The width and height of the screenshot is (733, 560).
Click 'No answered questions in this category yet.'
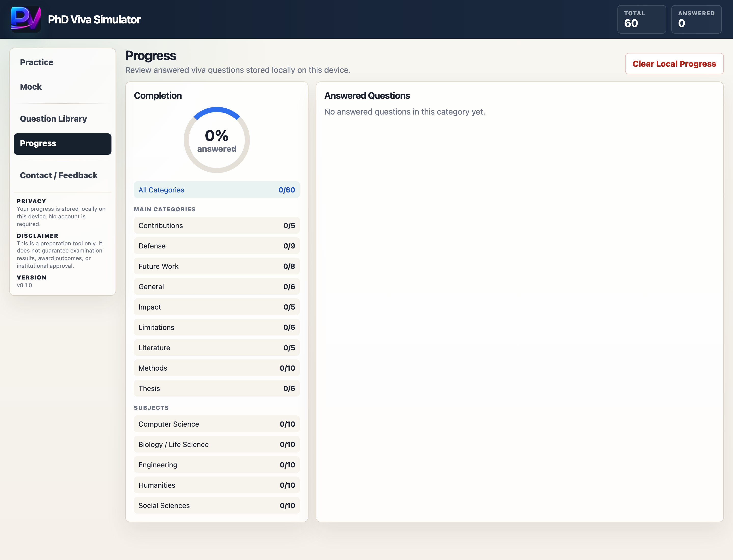405,112
